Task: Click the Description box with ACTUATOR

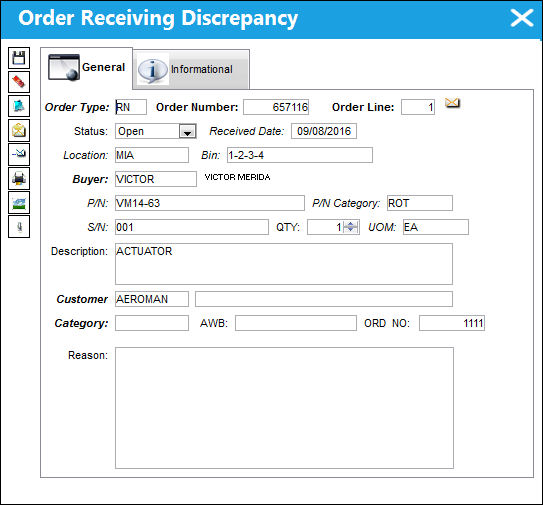Action: (284, 264)
